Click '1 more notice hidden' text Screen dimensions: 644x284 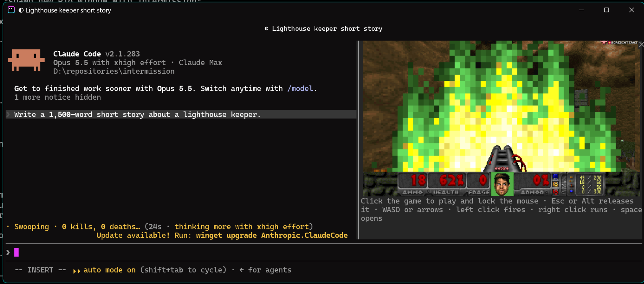57,97
